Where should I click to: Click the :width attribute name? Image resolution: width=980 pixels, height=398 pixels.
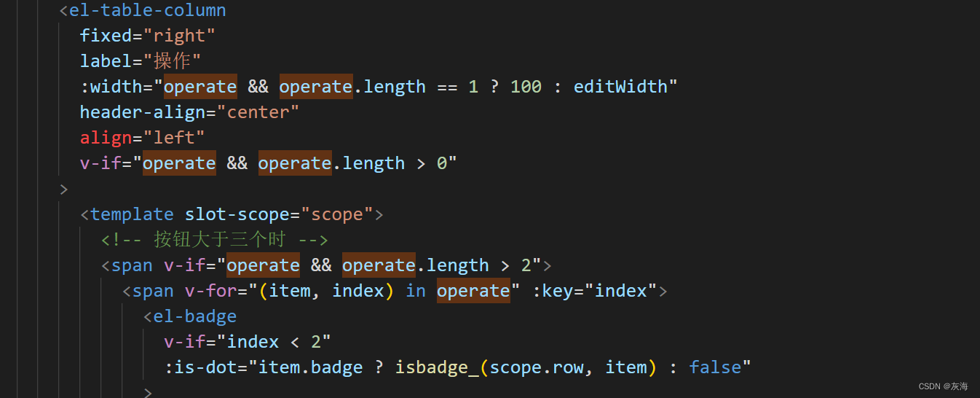111,87
